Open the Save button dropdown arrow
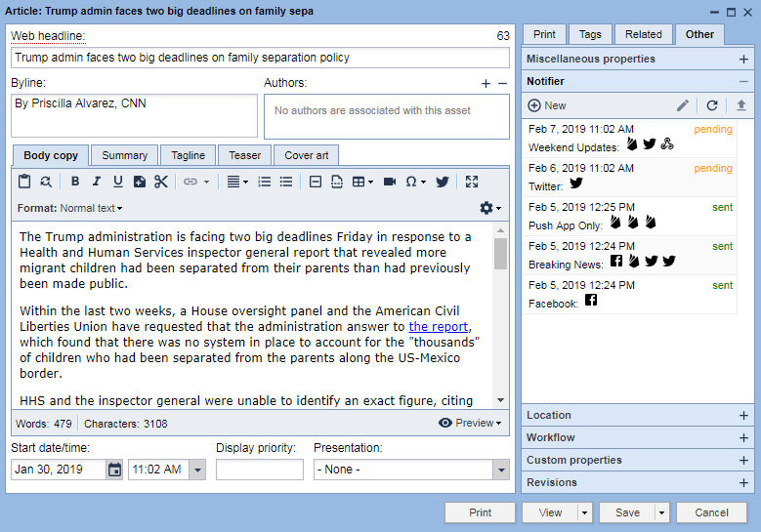Viewport: 761px width, 532px height. click(662, 512)
